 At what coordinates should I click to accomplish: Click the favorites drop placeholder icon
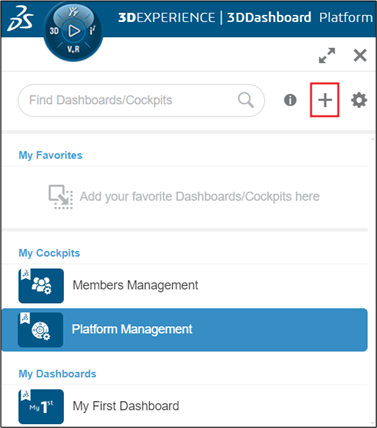(61, 197)
